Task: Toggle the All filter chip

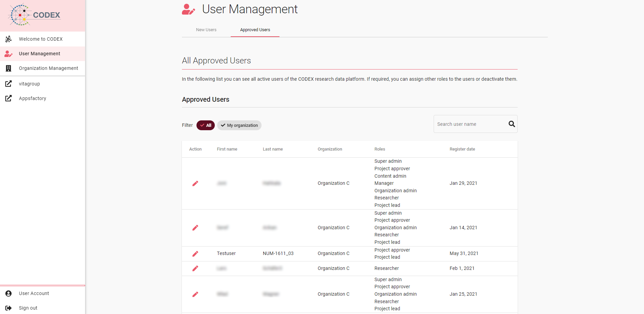Action: tap(205, 125)
